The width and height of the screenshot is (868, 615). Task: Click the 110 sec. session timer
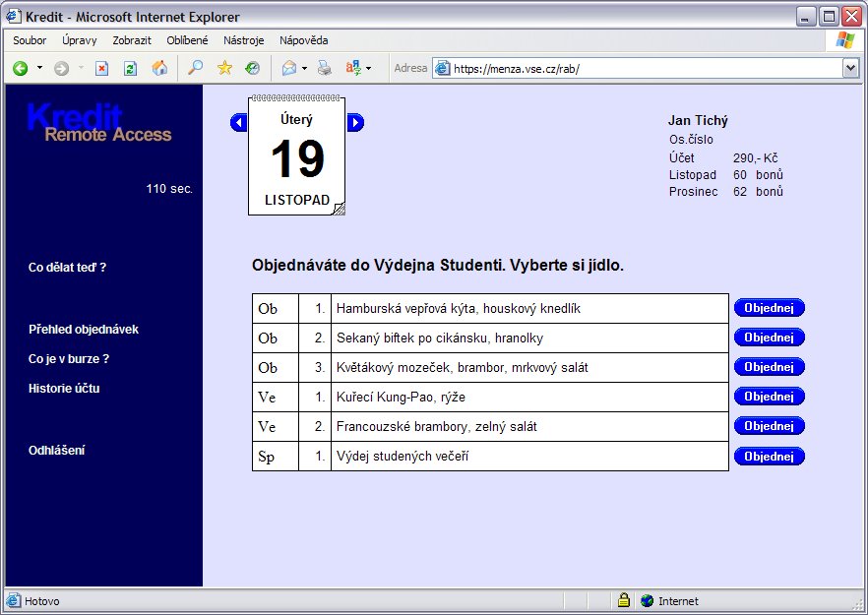(x=169, y=189)
